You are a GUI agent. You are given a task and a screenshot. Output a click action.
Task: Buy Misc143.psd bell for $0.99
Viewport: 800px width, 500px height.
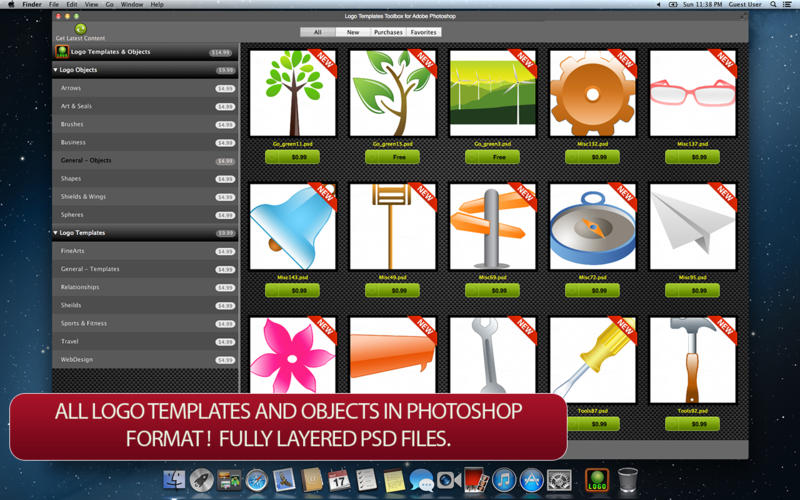(x=292, y=290)
